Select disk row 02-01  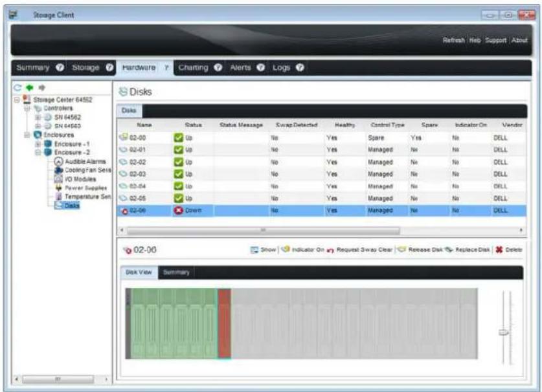pyautogui.click(x=321, y=150)
